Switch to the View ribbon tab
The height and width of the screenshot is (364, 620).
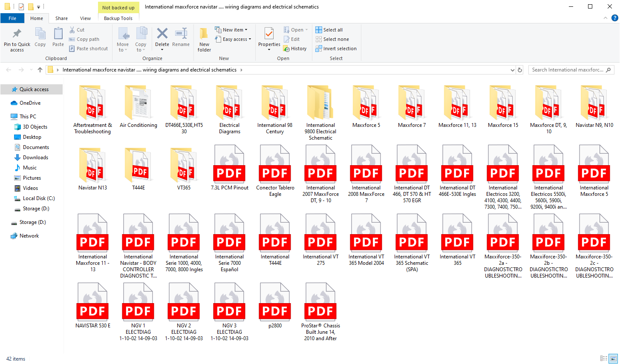click(85, 18)
